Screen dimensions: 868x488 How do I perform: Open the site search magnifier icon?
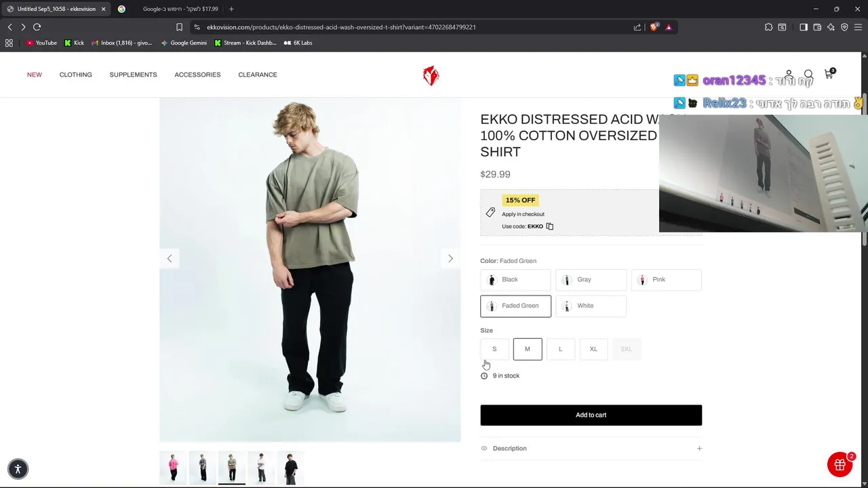808,74
